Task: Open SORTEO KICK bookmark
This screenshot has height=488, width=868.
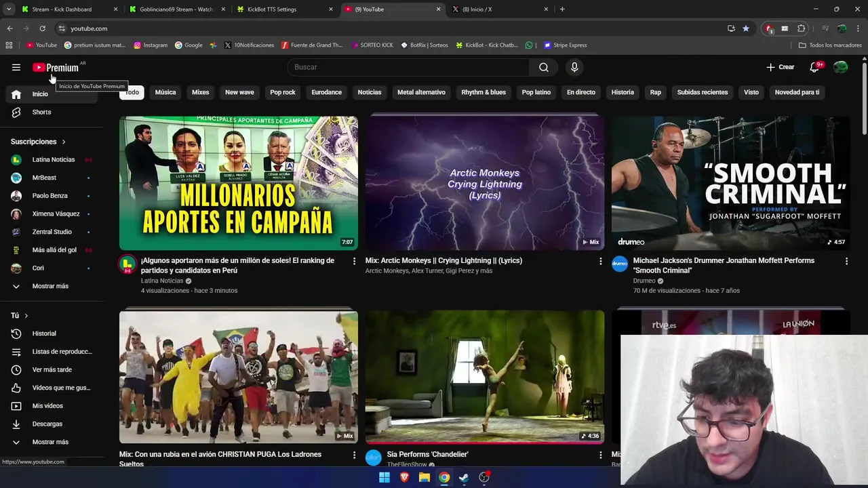Action: pyautogui.click(x=372, y=45)
